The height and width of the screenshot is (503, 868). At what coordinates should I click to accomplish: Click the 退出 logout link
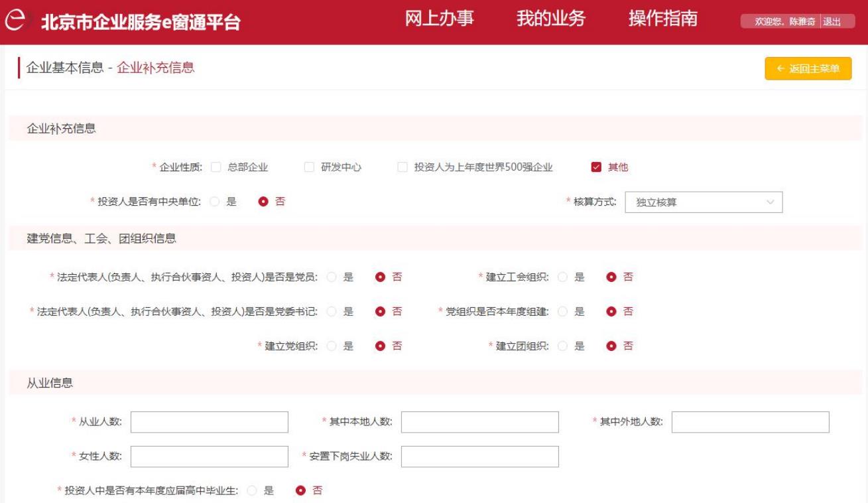click(830, 22)
